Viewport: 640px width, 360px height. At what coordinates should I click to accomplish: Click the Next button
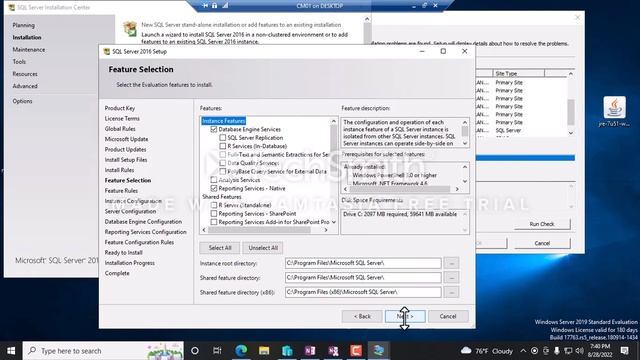(405, 316)
